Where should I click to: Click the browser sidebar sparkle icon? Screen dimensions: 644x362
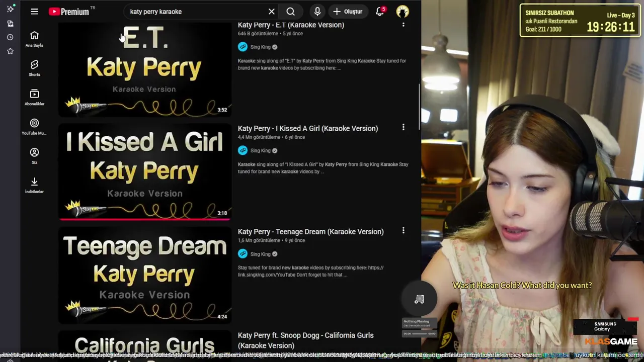click(x=10, y=9)
